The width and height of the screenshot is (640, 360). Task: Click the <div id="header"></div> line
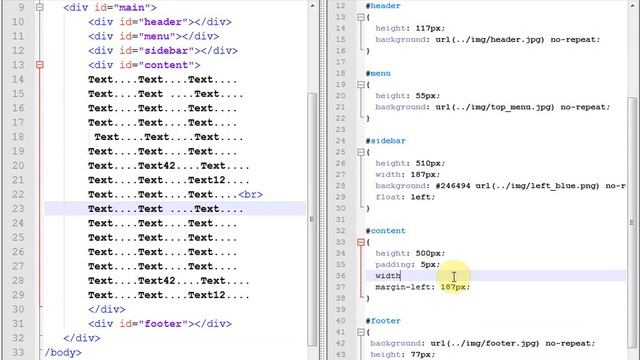point(160,22)
